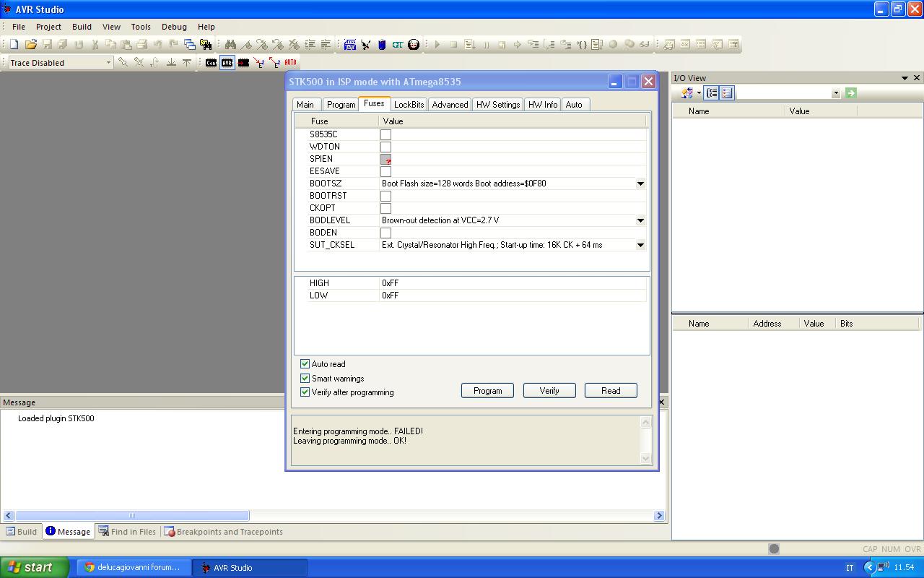Screen dimensions: 924x578
Task: Click the Increase Indent toolbar icon
Action: 310,44
